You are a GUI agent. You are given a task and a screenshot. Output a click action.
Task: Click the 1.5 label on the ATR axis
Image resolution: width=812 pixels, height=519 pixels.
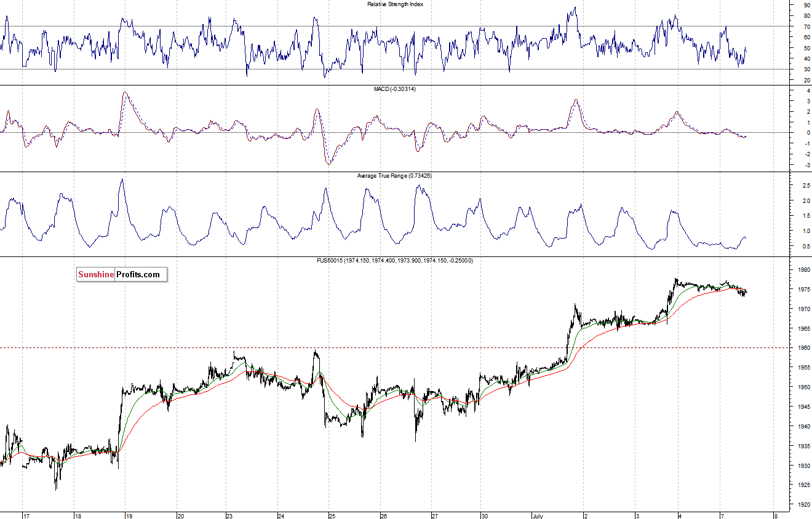coord(805,216)
